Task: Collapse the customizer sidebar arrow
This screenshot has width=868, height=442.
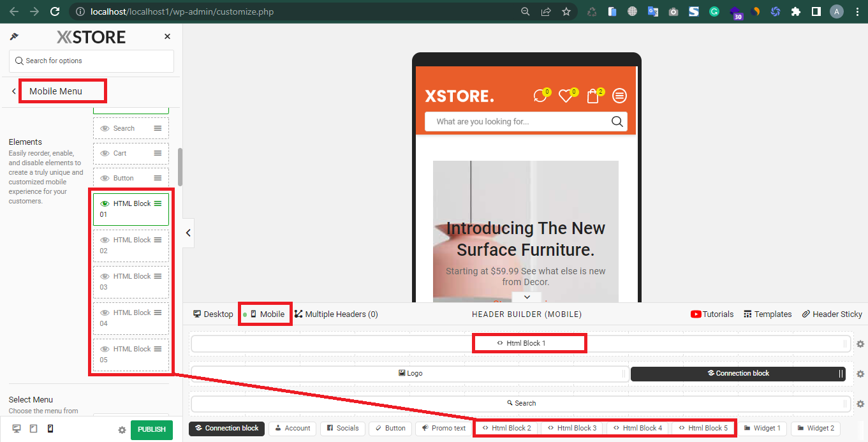Action: click(x=188, y=233)
